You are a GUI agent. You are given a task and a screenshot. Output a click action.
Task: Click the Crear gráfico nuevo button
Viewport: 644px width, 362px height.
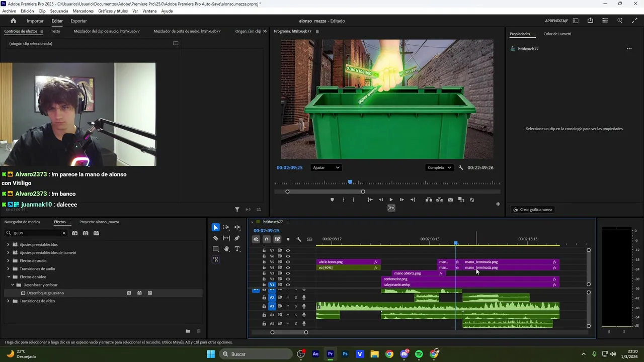532,210
